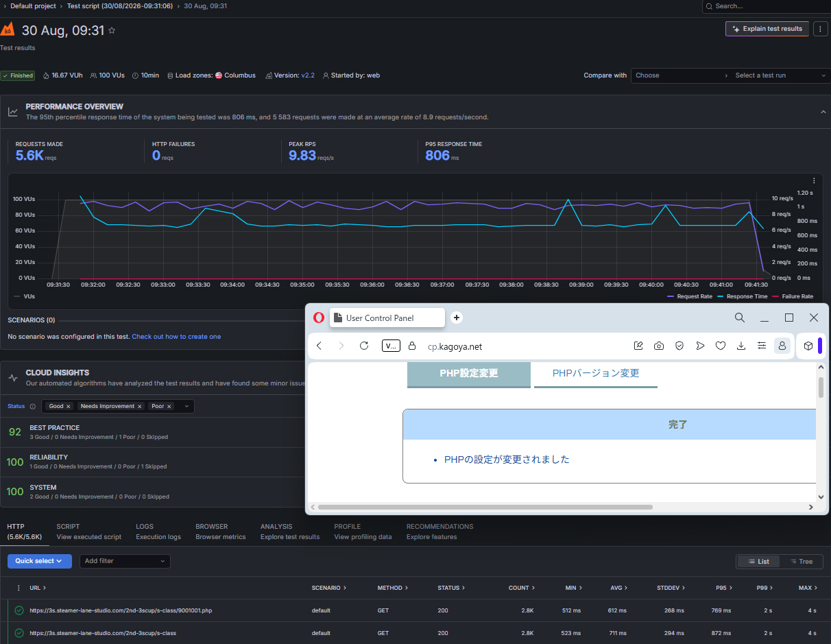Click the top Search input field
The width and height of the screenshot is (831, 644).
pyautogui.click(x=767, y=6)
